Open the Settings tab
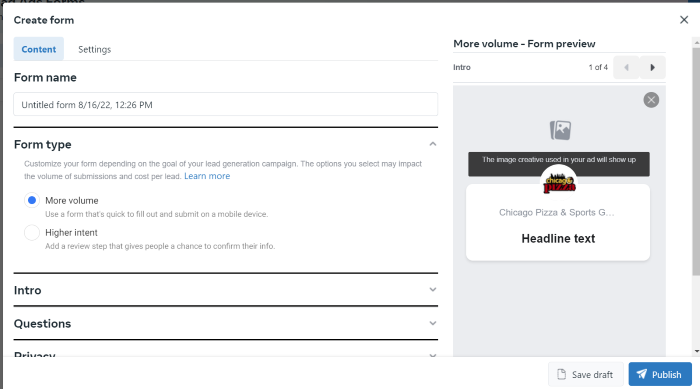The width and height of the screenshot is (700, 389). 95,49
